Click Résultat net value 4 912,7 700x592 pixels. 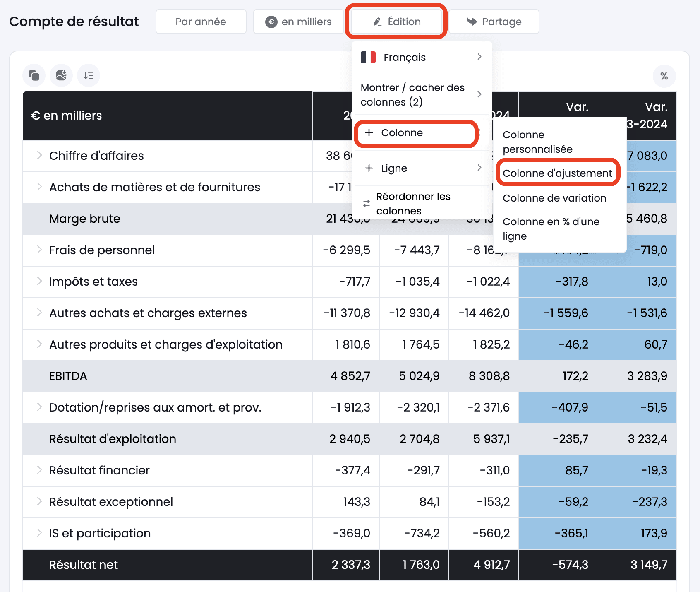(x=491, y=565)
